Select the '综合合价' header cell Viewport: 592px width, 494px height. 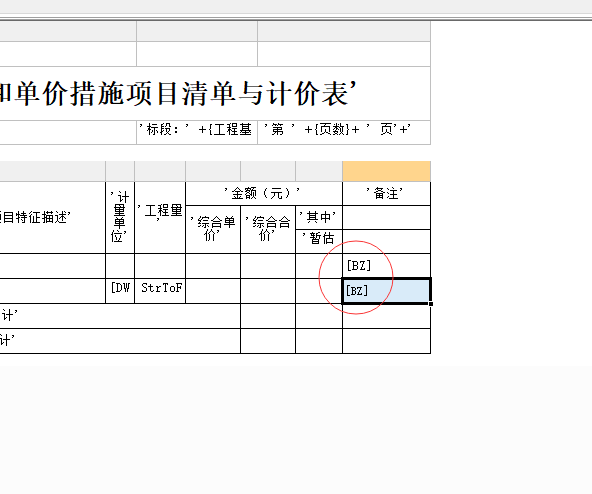click(x=268, y=229)
